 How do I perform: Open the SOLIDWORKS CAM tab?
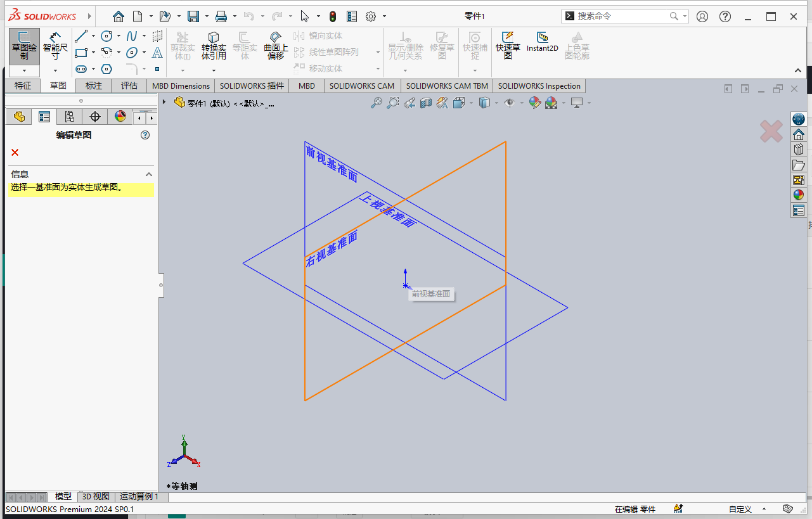(x=361, y=86)
